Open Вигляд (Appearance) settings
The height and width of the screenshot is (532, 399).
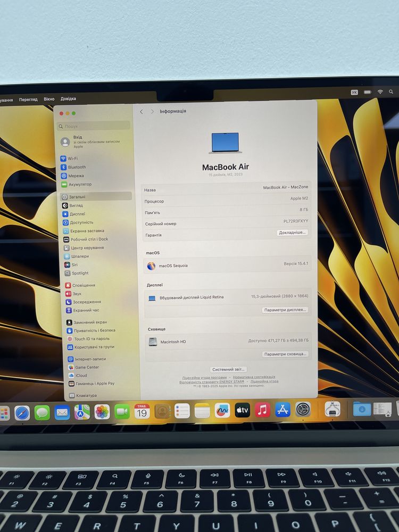[72, 205]
